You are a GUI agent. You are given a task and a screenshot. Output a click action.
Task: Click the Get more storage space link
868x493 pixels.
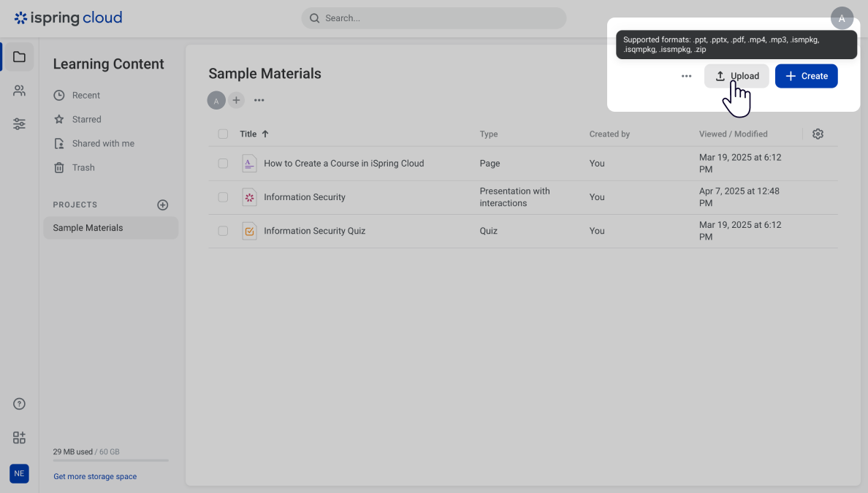click(95, 476)
